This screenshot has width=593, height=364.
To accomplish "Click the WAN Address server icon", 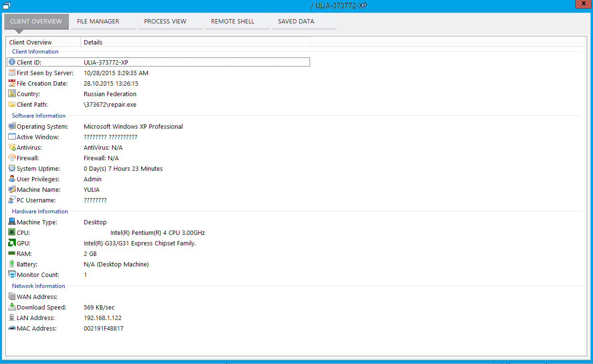I will pyautogui.click(x=12, y=297).
